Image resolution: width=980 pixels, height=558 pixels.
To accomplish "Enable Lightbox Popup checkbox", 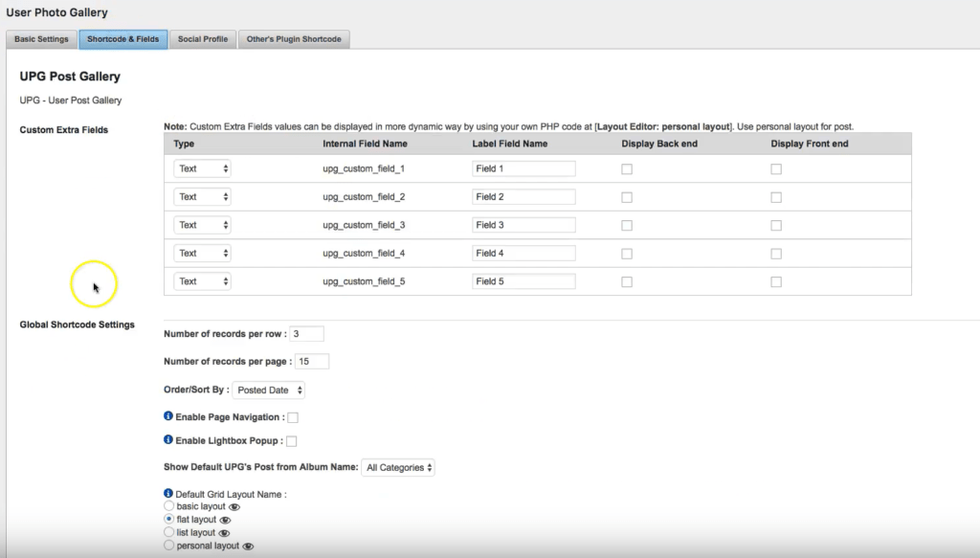I will 291,441.
